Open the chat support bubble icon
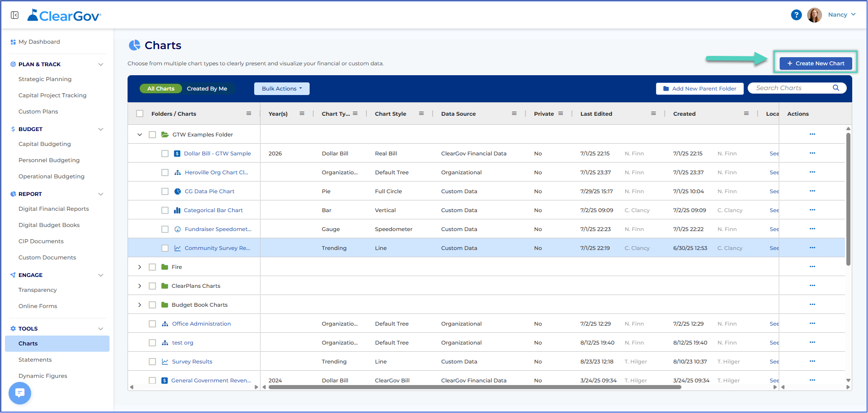This screenshot has width=868, height=413. [20, 393]
